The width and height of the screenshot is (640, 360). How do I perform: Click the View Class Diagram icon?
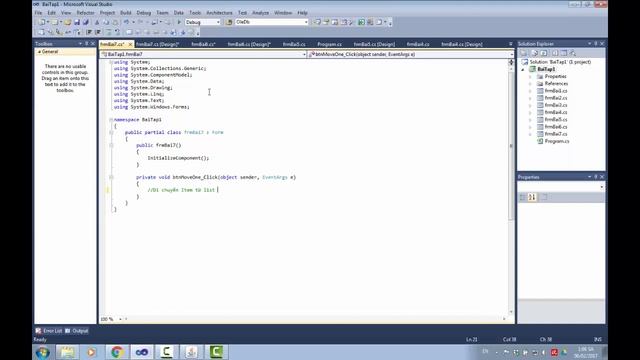[573, 53]
